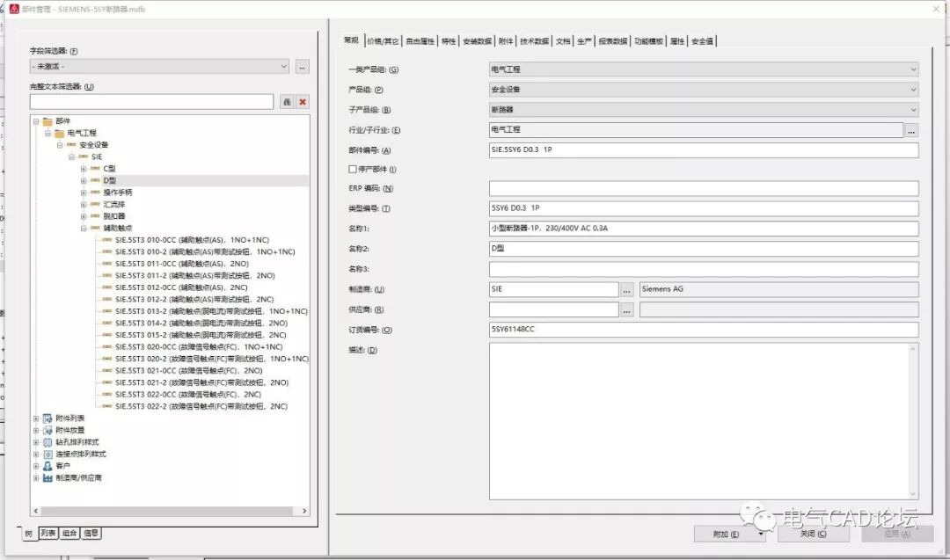Screen dimensions: 950x560
Task: Expand the 脱扣器 tree node
Action: pos(84,216)
